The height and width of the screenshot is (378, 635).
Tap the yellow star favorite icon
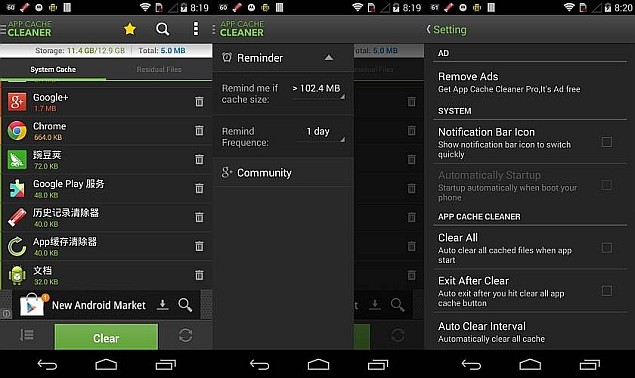tap(130, 29)
